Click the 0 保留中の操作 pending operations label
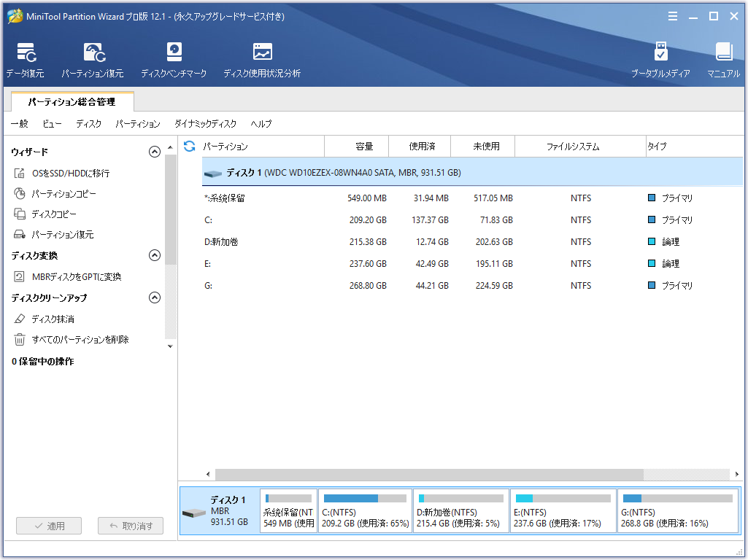Image resolution: width=748 pixels, height=560 pixels. tap(43, 361)
